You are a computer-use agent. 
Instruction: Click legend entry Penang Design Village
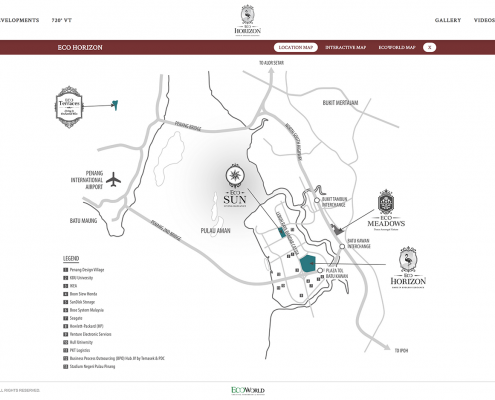pyautogui.click(x=84, y=270)
